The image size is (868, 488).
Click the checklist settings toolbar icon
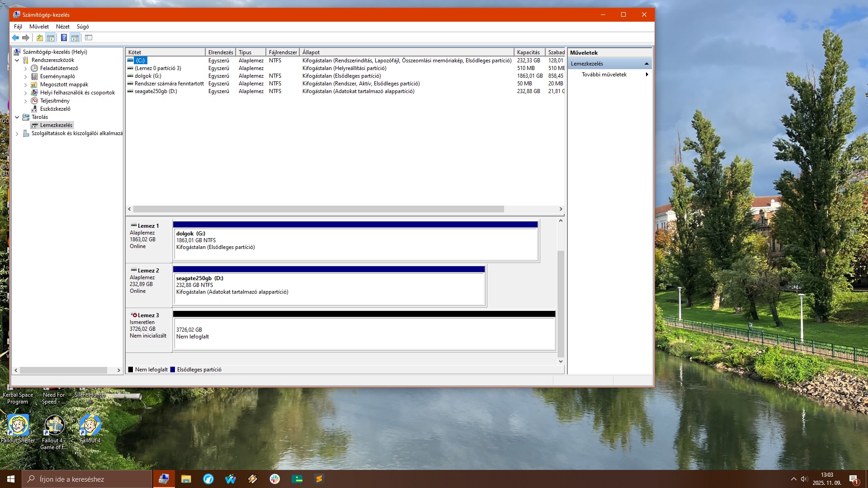pyautogui.click(x=89, y=38)
